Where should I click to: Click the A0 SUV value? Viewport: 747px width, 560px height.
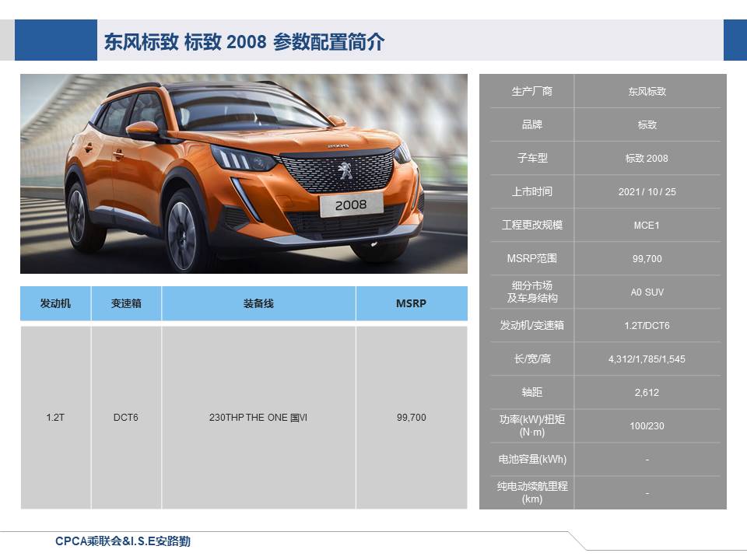(647, 292)
